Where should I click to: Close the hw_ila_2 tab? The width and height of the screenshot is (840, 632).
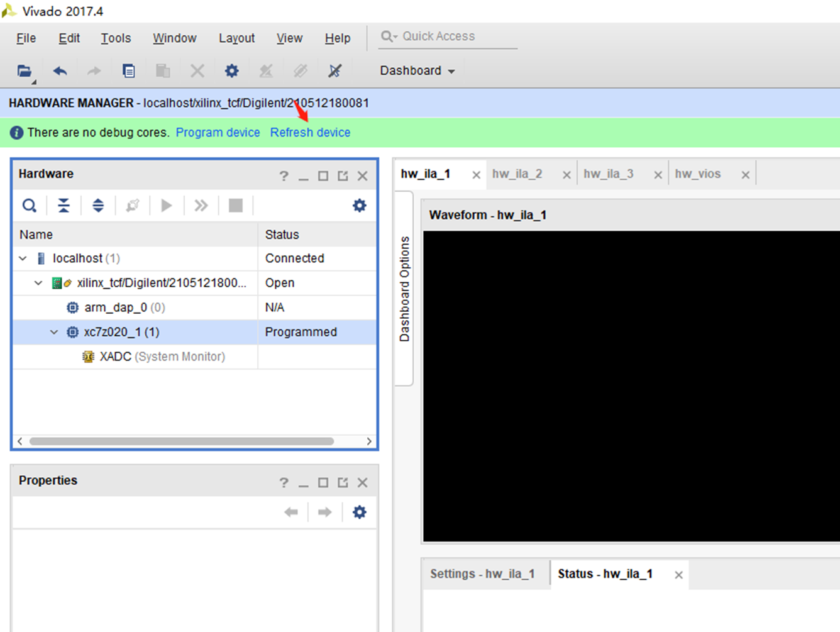(566, 175)
